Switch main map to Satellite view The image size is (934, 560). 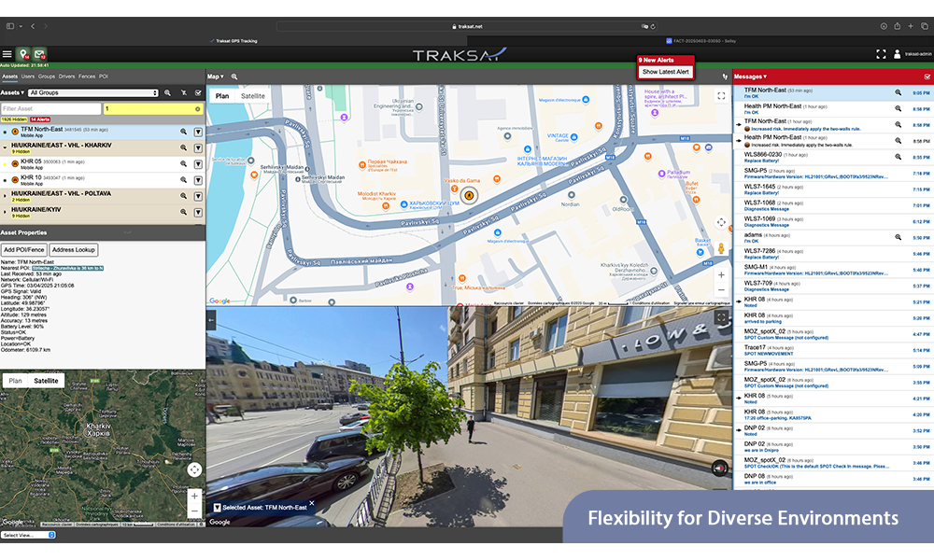coord(252,95)
